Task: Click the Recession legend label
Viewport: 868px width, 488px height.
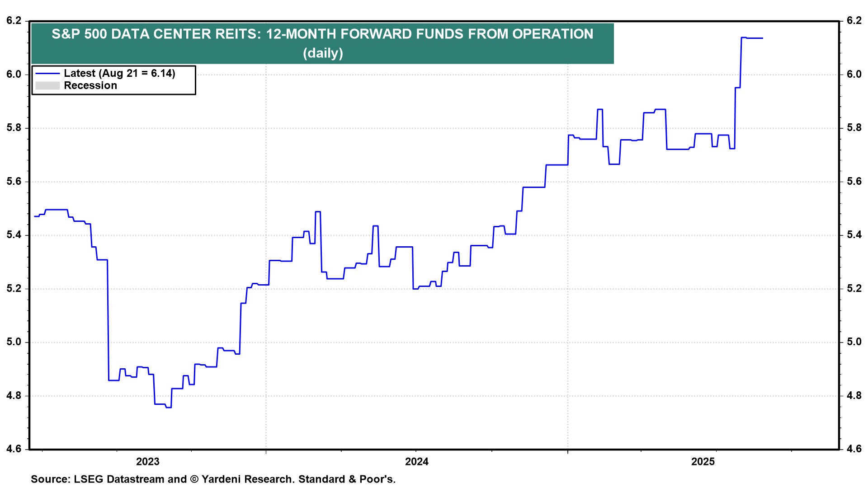Action: click(x=90, y=86)
